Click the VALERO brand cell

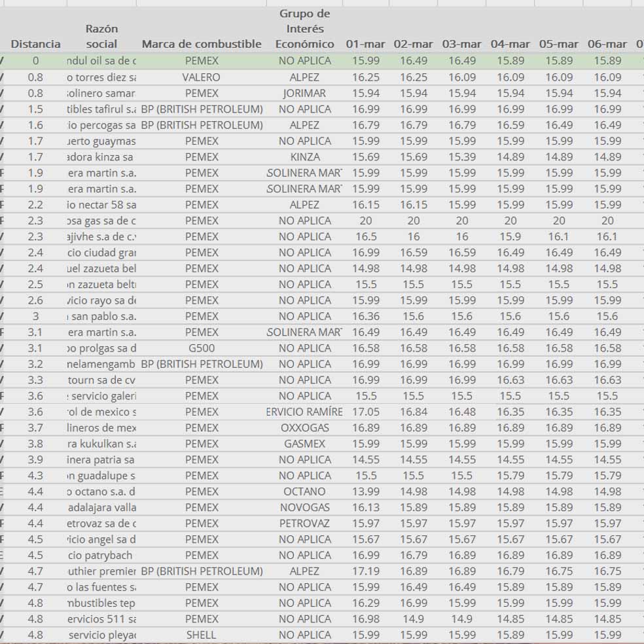pyautogui.click(x=202, y=77)
